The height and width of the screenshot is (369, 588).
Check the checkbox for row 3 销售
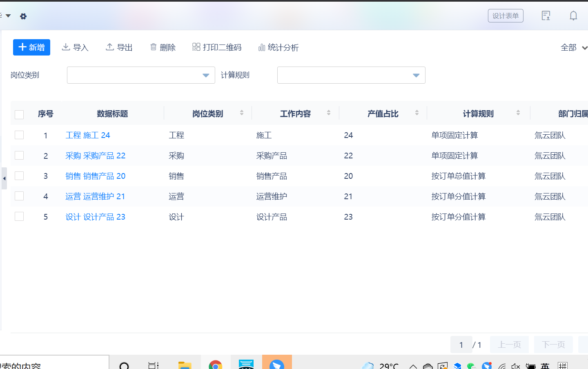pos(19,176)
